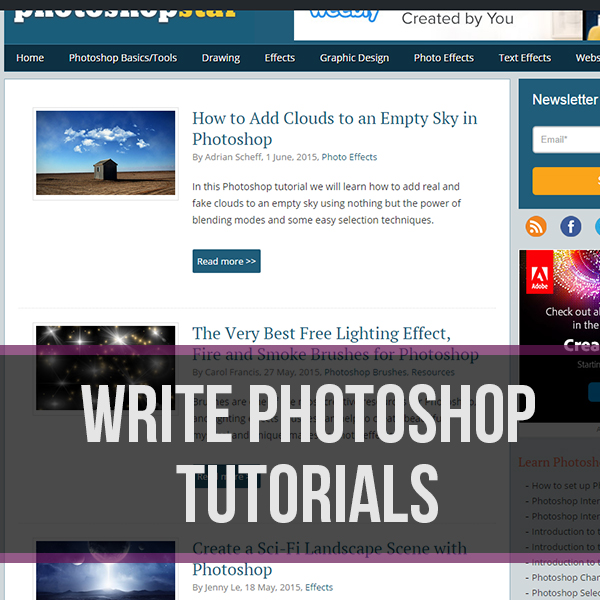600x600 pixels.
Task: Open the Effects category in the navigation bar
Action: click(280, 58)
